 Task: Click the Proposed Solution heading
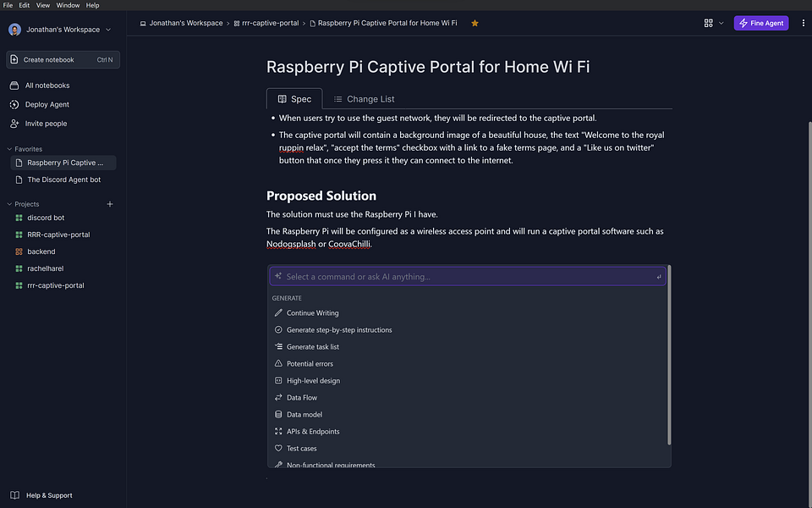pos(321,196)
